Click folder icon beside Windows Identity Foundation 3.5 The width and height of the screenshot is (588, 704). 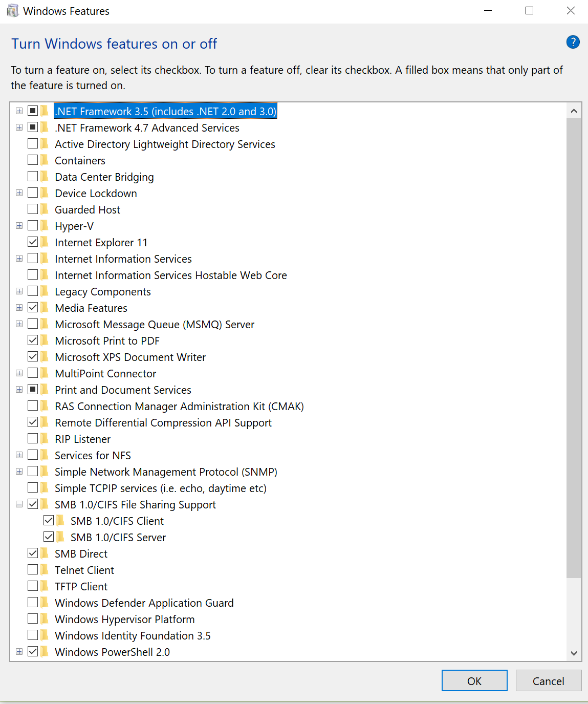(x=45, y=635)
